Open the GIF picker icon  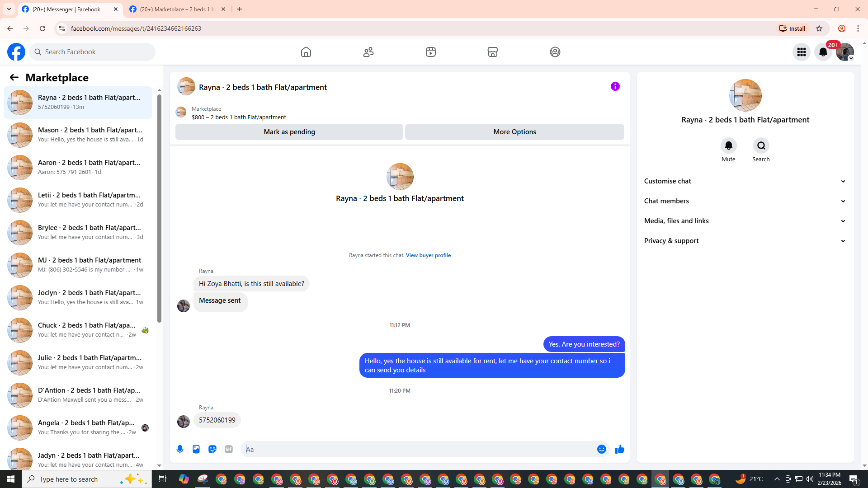click(229, 449)
